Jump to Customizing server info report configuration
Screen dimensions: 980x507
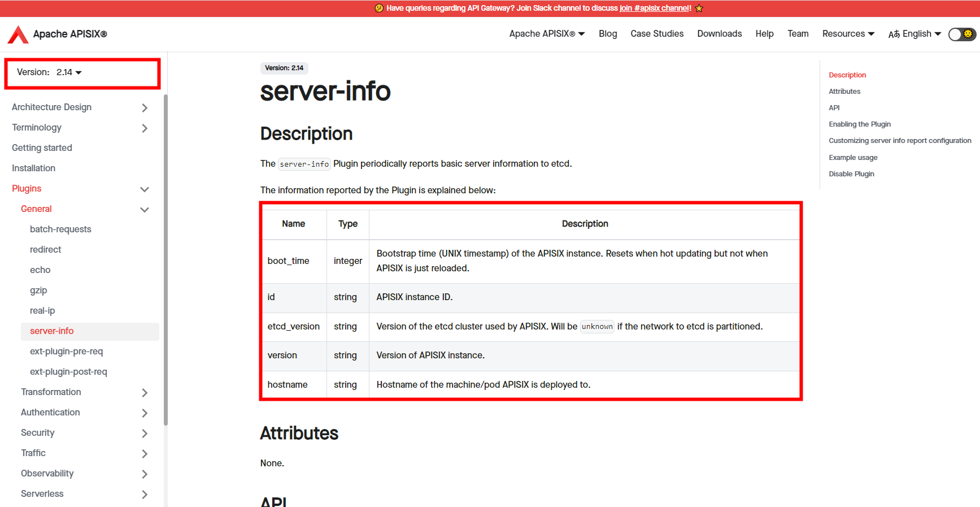pos(900,140)
